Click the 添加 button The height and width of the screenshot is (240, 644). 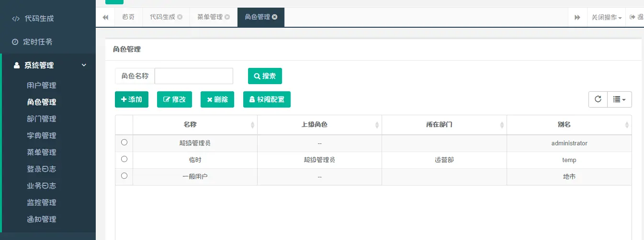(x=132, y=99)
